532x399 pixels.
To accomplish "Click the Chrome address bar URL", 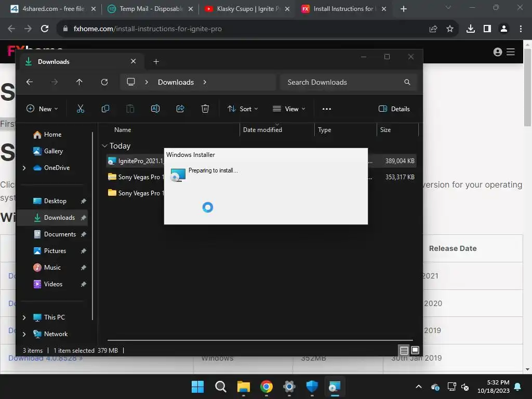I will click(148, 29).
